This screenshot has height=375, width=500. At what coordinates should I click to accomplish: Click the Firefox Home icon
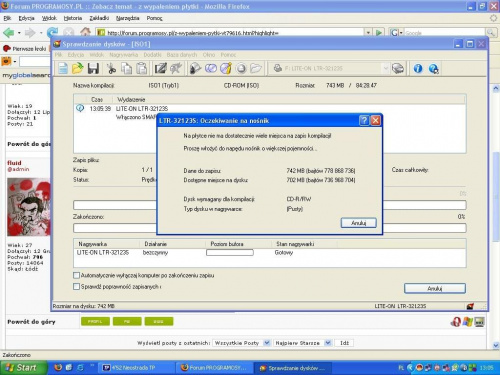(85, 32)
